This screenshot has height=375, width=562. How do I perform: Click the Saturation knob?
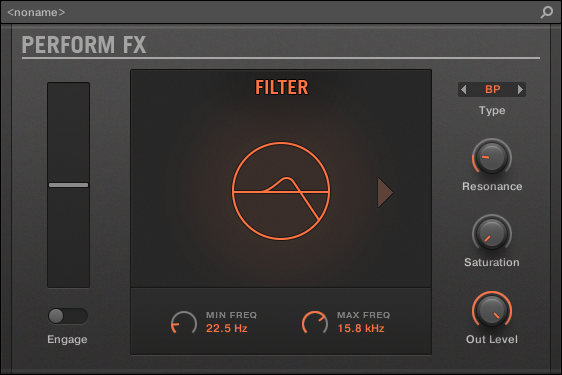click(492, 233)
